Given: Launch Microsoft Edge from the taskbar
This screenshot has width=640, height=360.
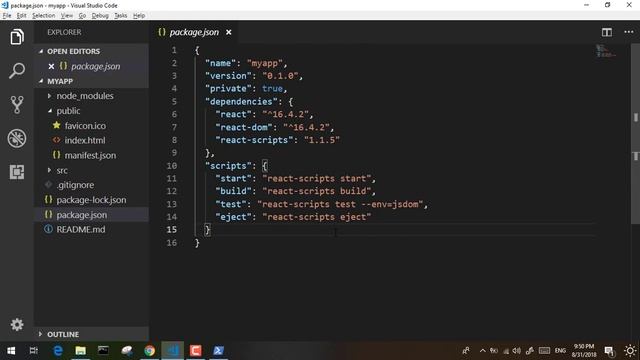Looking at the screenshot, I should [58, 351].
